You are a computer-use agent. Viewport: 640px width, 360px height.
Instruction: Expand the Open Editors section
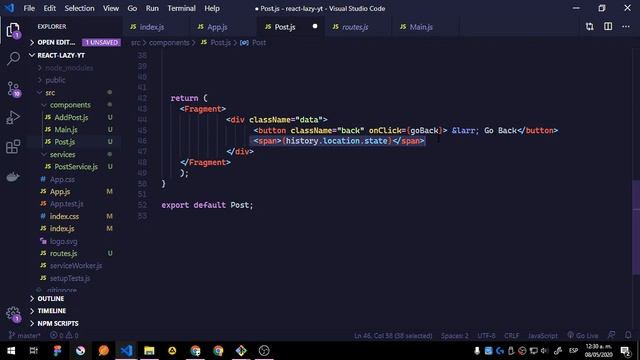[x=74, y=42]
